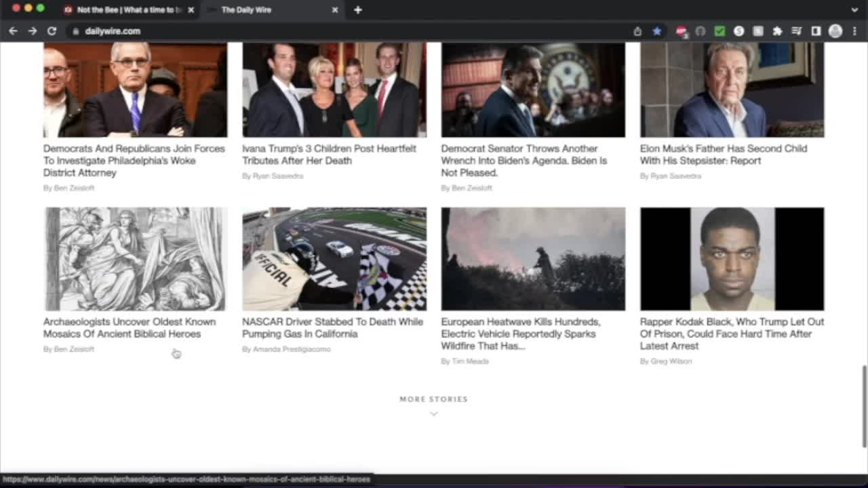Expand the More Stories down chevron
The image size is (868, 488).
434,413
